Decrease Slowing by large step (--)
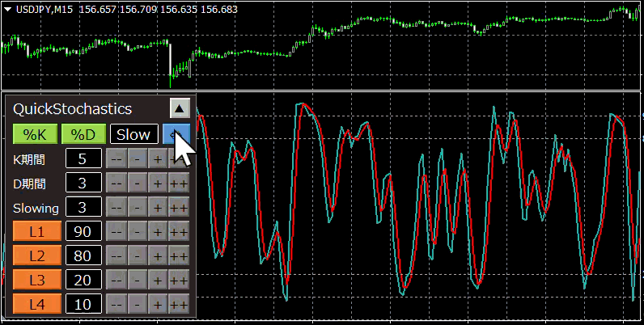Image resolution: width=644 pixels, height=325 pixels. [117, 207]
